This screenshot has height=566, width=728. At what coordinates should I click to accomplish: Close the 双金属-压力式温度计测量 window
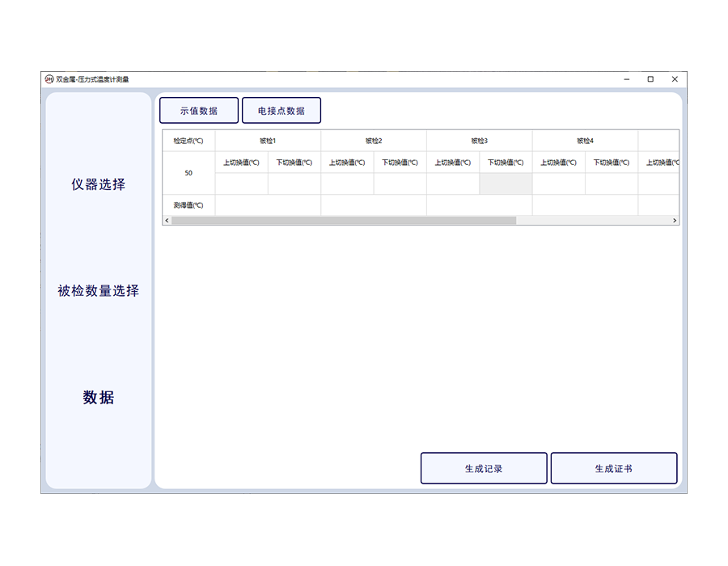[x=675, y=79]
